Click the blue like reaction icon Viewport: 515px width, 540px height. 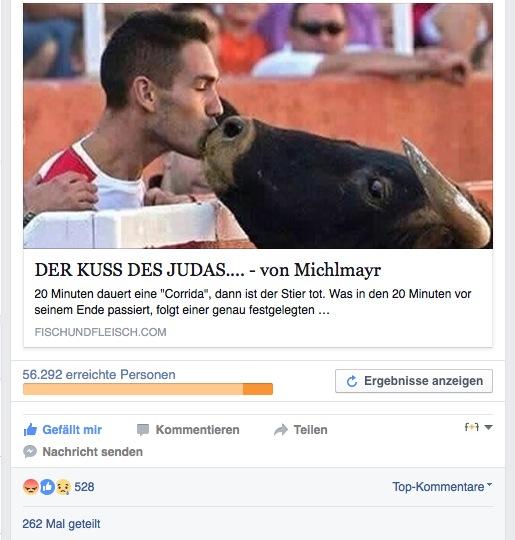(47, 487)
